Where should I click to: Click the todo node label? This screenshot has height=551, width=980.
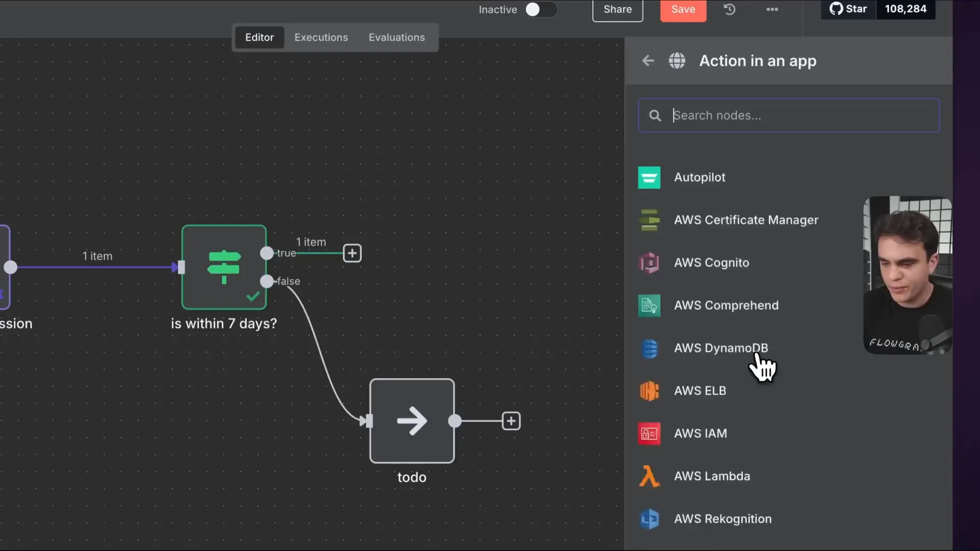412,478
